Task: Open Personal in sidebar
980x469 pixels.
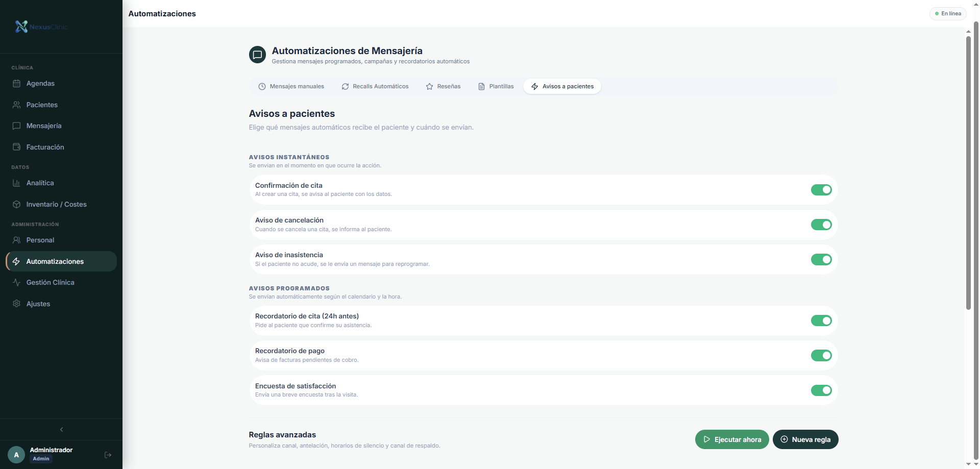Action: 61,240
